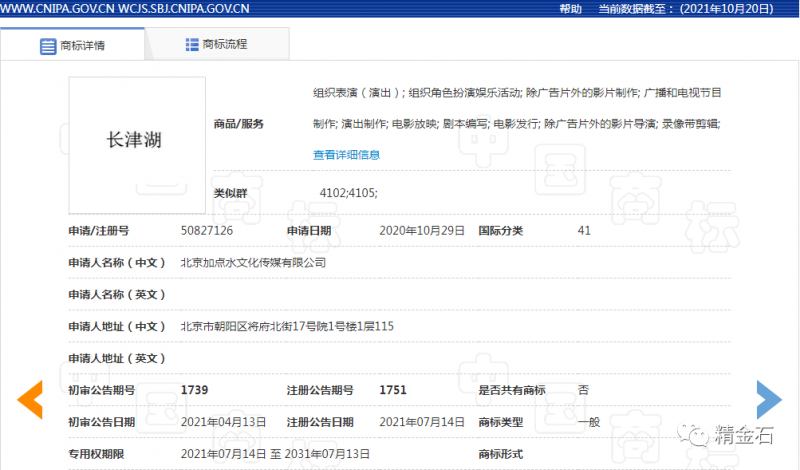Select registration announcement issue 1751
The image size is (800, 470).
pos(393,390)
